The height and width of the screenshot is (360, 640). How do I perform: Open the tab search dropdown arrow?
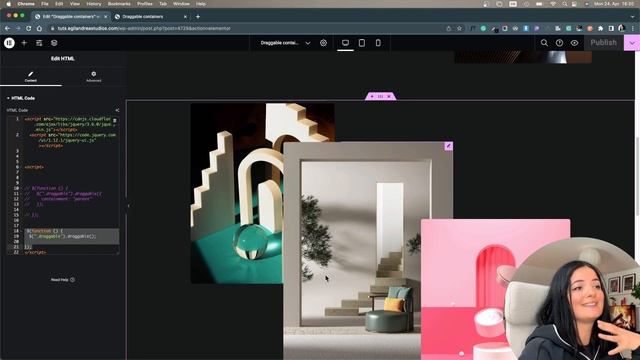point(633,17)
